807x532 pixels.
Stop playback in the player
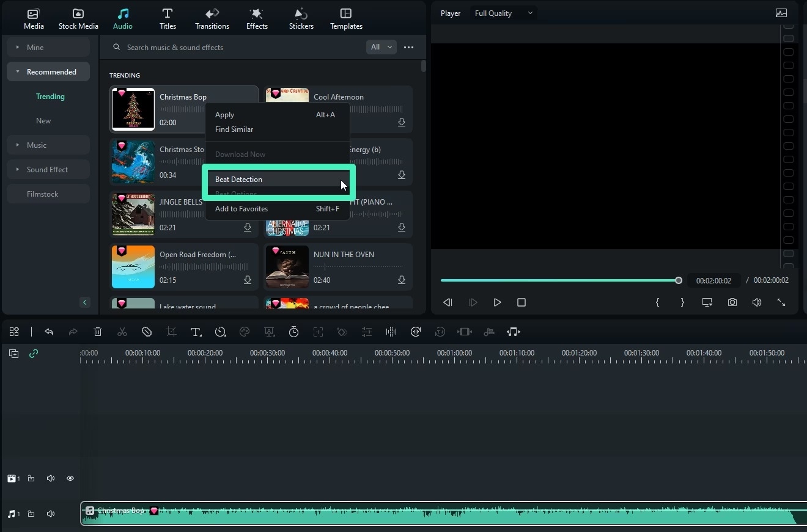(521, 302)
